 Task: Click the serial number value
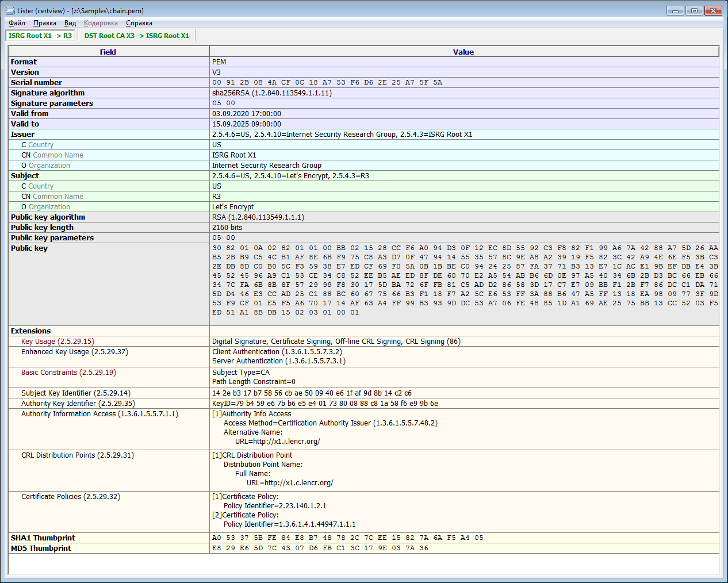pyautogui.click(x=327, y=83)
